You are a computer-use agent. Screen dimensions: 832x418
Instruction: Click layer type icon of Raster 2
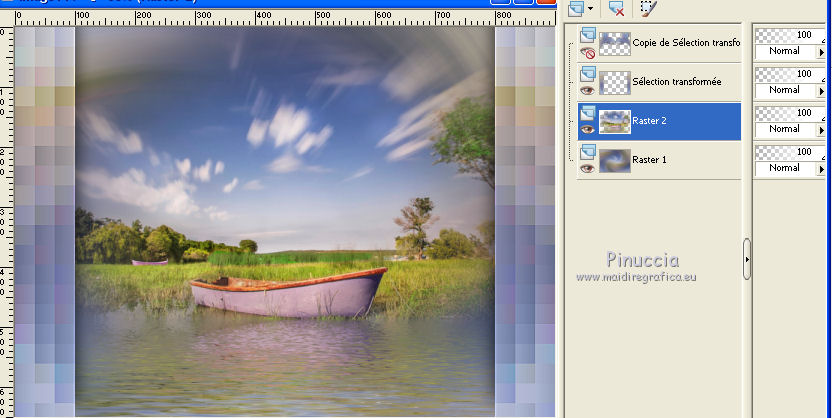click(587, 112)
